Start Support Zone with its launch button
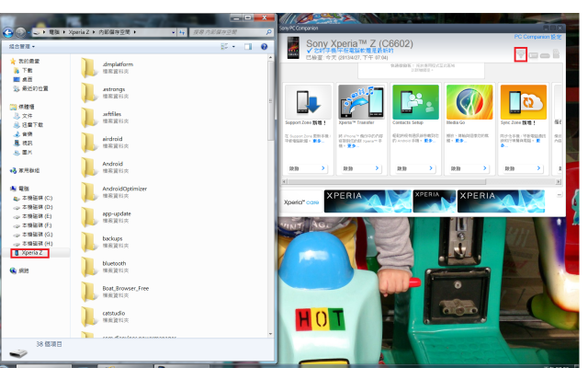The width and height of the screenshot is (588, 368). (x=307, y=168)
